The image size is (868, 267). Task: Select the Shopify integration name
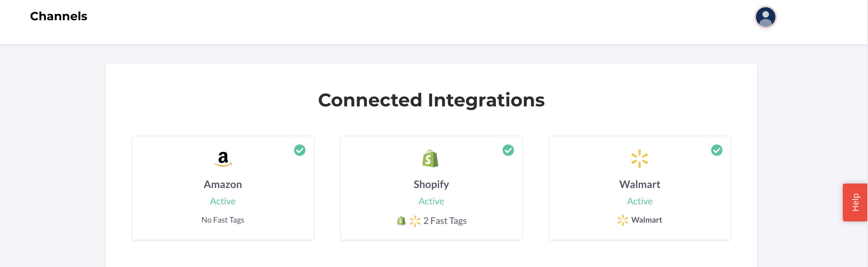click(431, 185)
